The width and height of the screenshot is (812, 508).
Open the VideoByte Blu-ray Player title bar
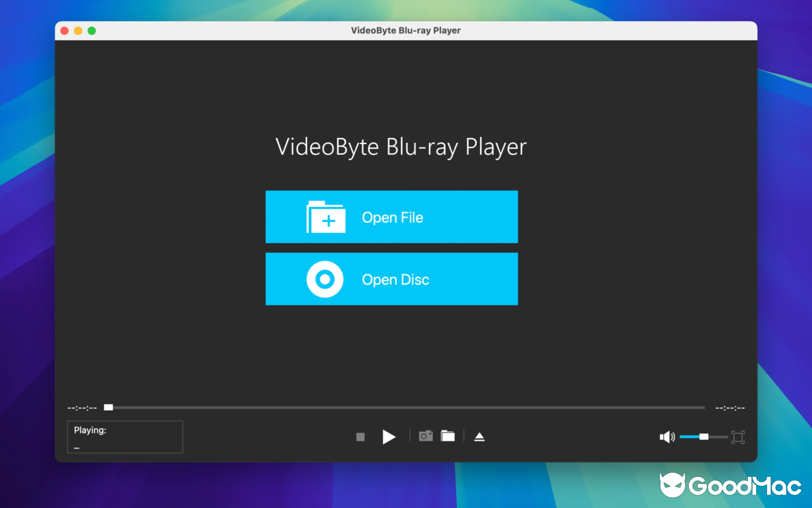pos(406,30)
